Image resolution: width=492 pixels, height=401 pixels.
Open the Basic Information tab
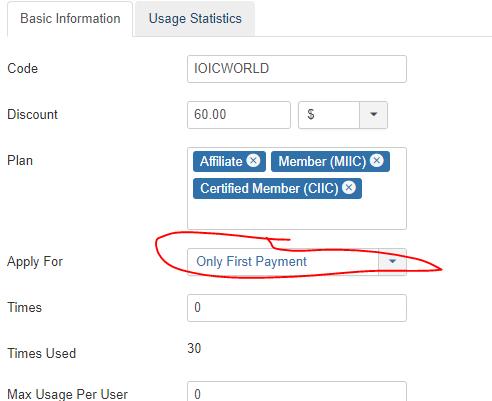(x=70, y=19)
